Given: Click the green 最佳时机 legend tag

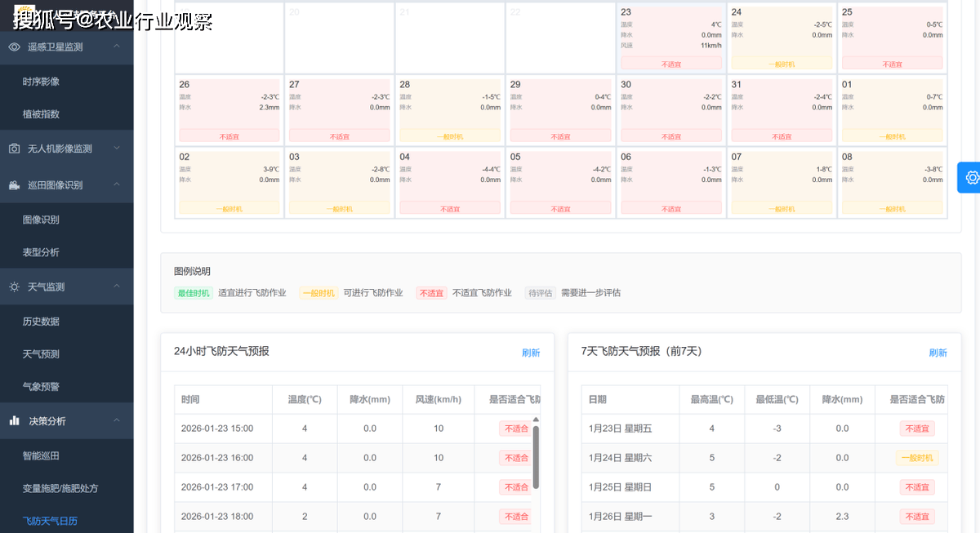Looking at the screenshot, I should click(x=194, y=293).
